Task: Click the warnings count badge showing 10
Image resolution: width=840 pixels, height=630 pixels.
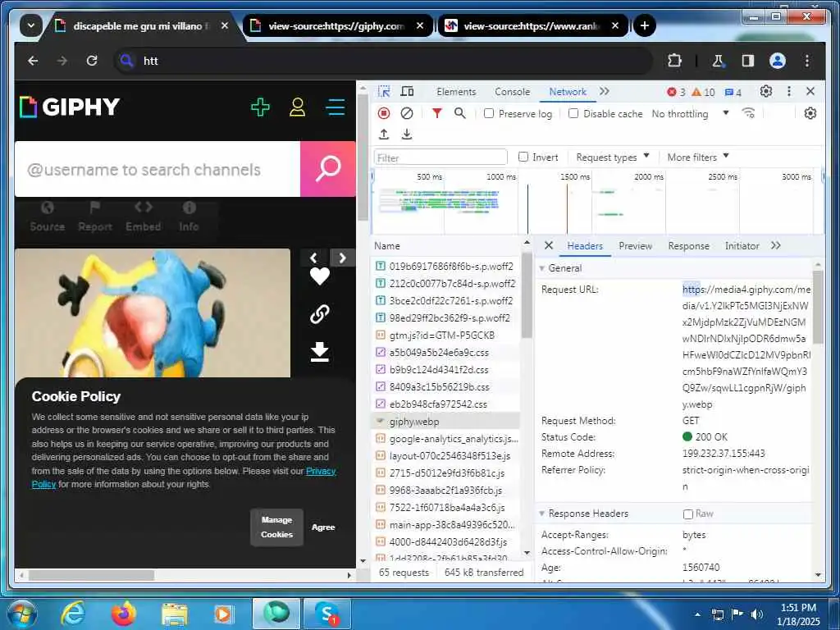Action: coord(703,92)
